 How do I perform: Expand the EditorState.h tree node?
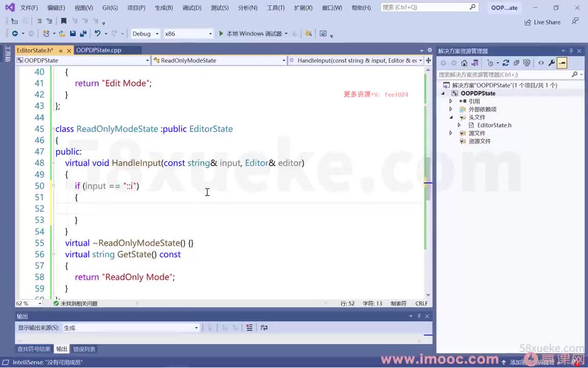(x=459, y=125)
